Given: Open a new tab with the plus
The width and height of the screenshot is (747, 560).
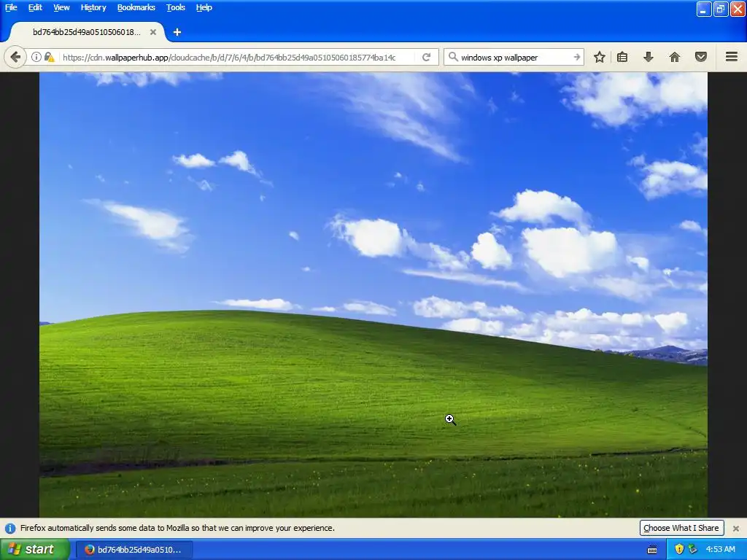Looking at the screenshot, I should [177, 32].
